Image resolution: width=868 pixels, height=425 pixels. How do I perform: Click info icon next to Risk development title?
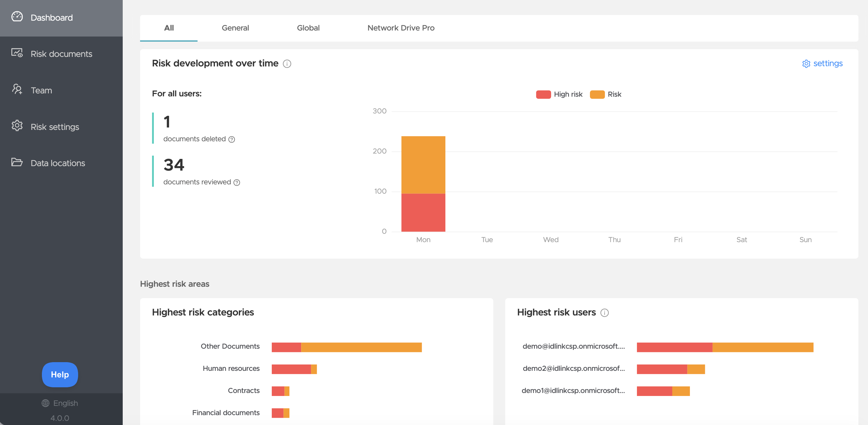coord(287,64)
